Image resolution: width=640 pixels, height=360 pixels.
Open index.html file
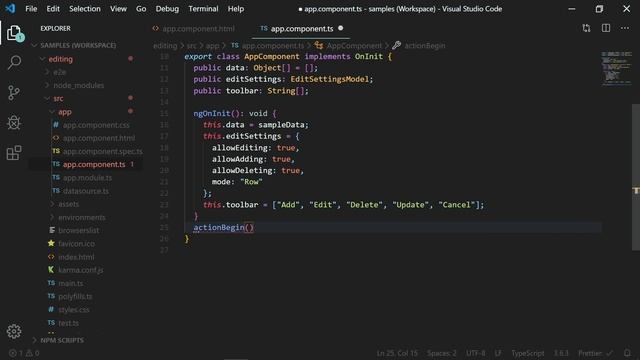(76, 257)
